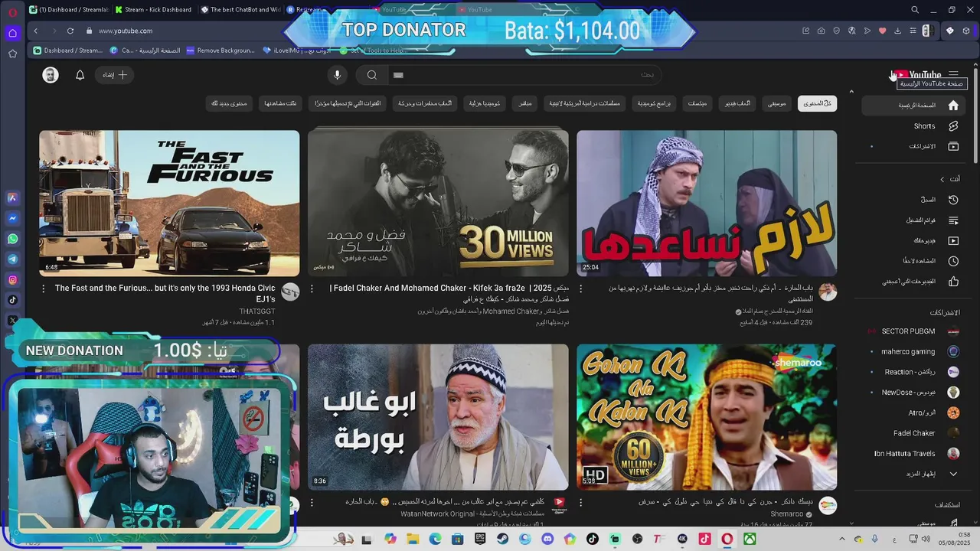The image size is (980, 551).
Task: Open the Playlists icon in sidebar
Action: [x=953, y=220]
